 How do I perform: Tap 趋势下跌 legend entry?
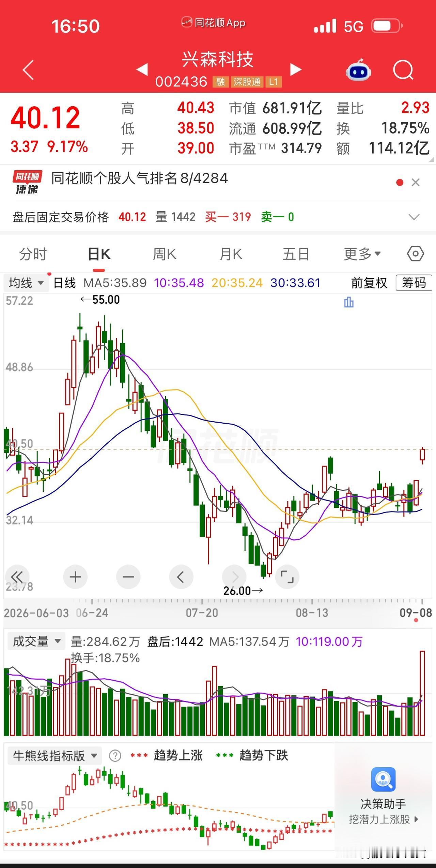[252, 756]
